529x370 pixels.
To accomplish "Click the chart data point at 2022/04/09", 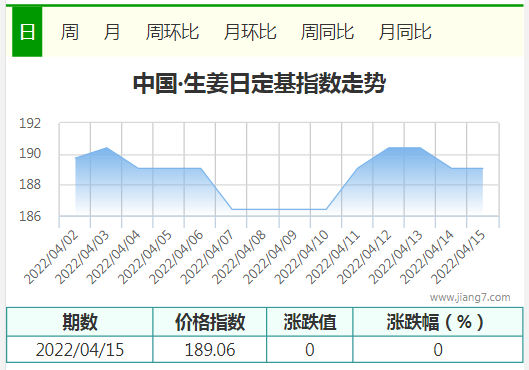I will click(295, 209).
